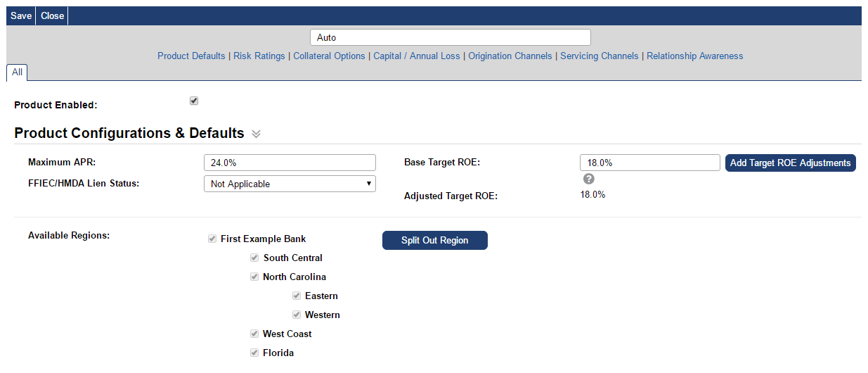Open the Relationship Awareness link
This screenshot has width=868, height=373.
[x=694, y=56]
